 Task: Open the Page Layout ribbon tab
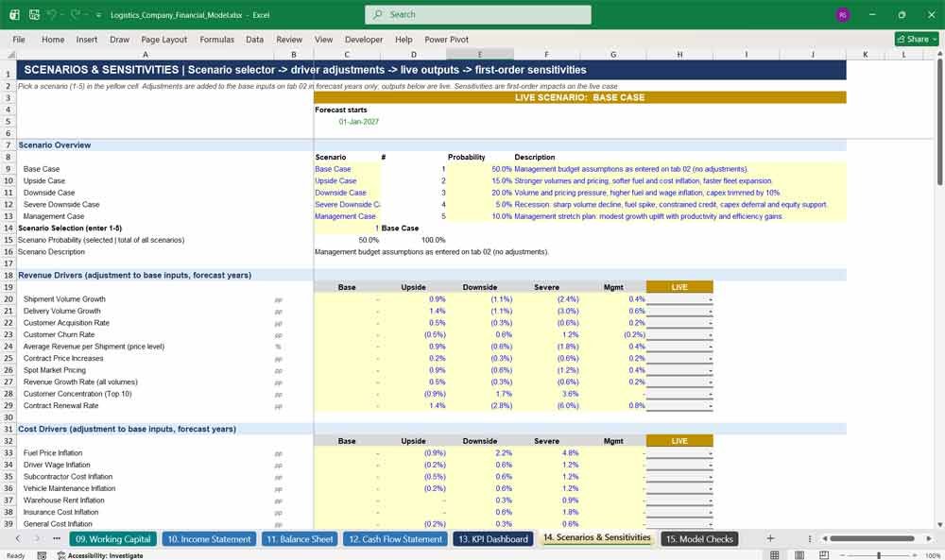click(163, 39)
